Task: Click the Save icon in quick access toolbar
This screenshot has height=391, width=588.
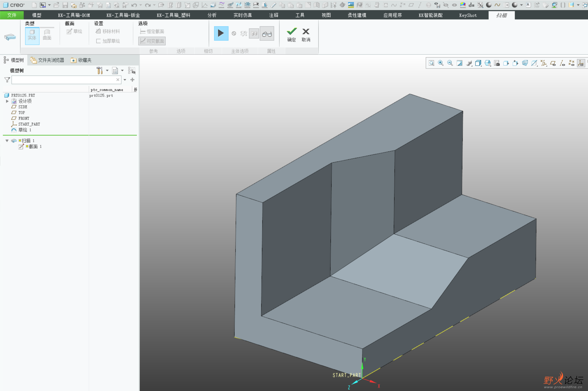Action: 65,5
